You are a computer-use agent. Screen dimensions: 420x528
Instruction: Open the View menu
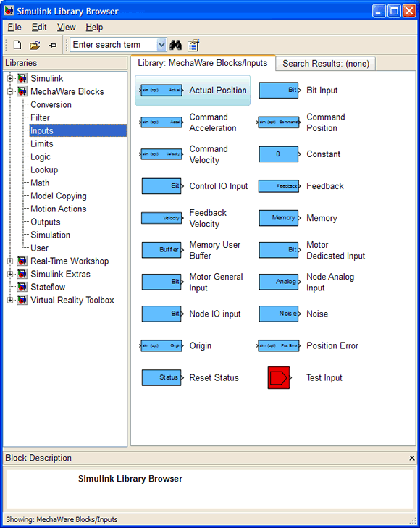click(67, 28)
